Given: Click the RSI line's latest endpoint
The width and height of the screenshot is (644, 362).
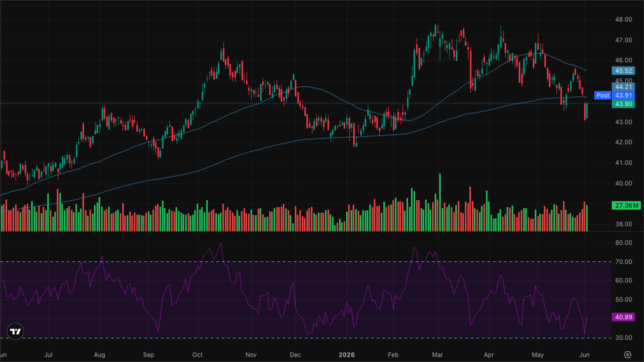Looking at the screenshot, I should (587, 317).
